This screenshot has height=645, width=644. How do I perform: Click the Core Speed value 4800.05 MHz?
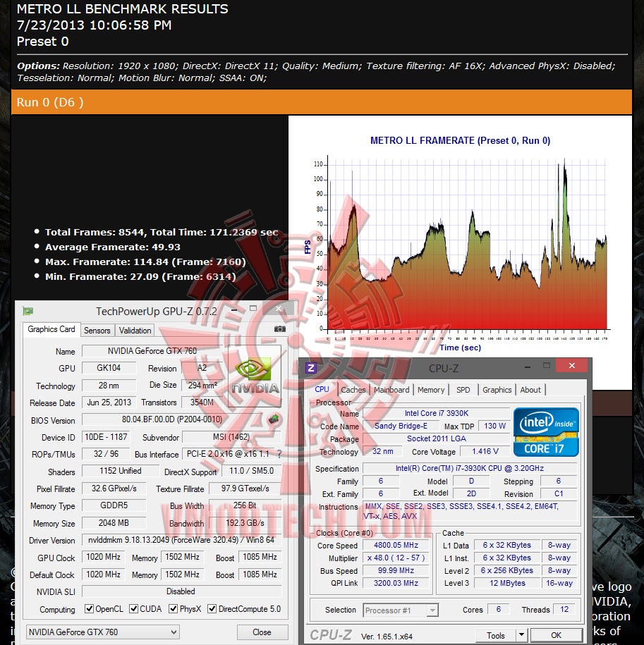[396, 545]
